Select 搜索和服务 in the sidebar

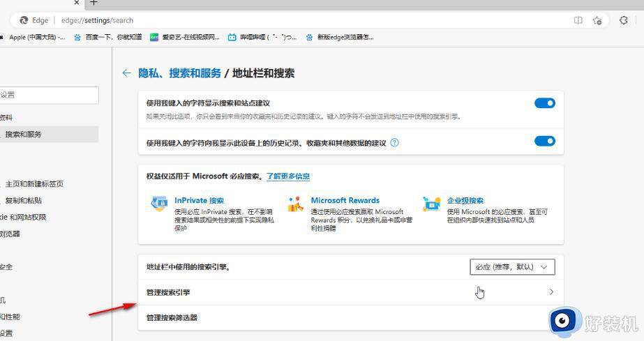48,134
